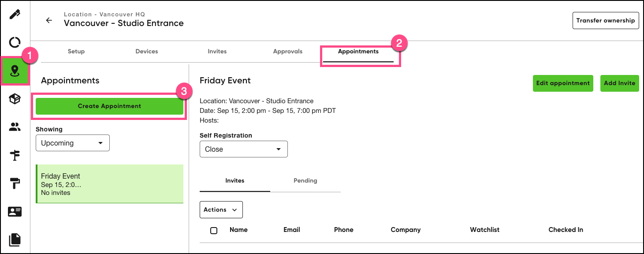The image size is (644, 254).
Task: Click the Create Appointment button
Action: [109, 106]
